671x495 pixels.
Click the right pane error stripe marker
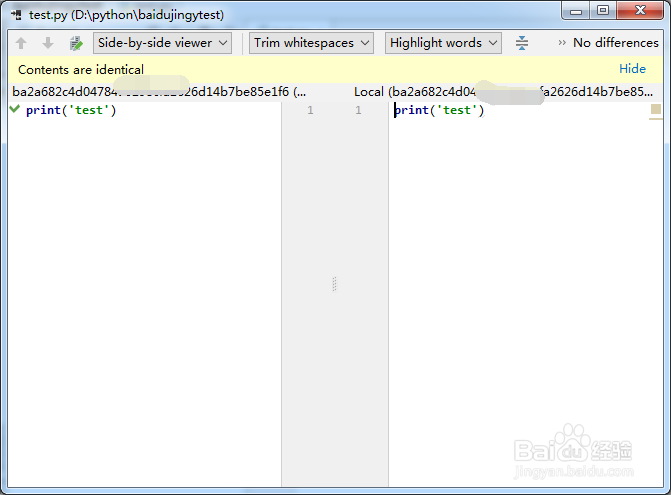tap(656, 110)
